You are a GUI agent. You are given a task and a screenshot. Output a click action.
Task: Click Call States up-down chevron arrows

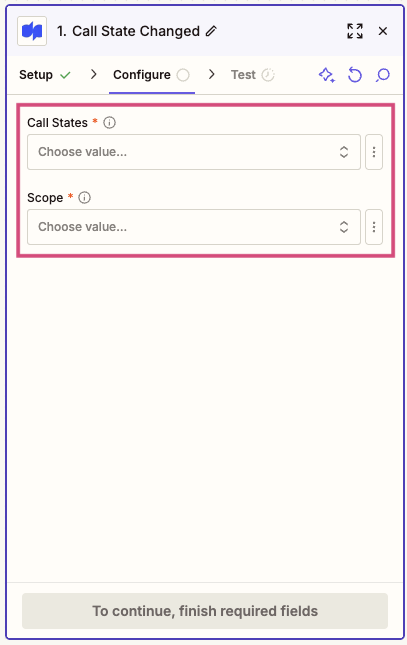(x=344, y=152)
